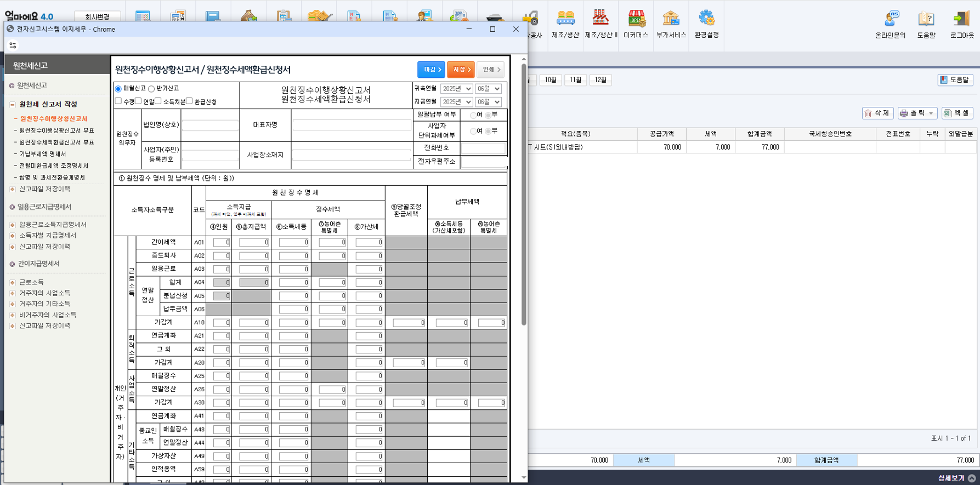Click the orange 저장 button
980x485 pixels.
461,70
